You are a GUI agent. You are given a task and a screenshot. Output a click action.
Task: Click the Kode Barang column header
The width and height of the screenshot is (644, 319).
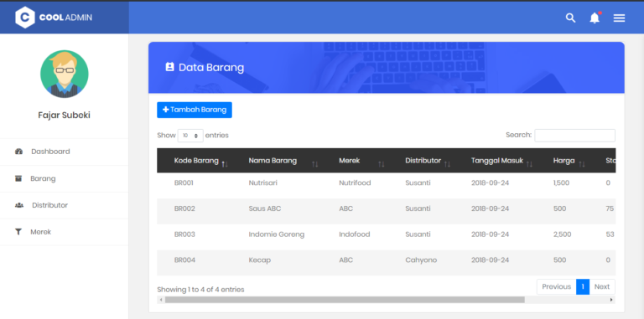[196, 161]
